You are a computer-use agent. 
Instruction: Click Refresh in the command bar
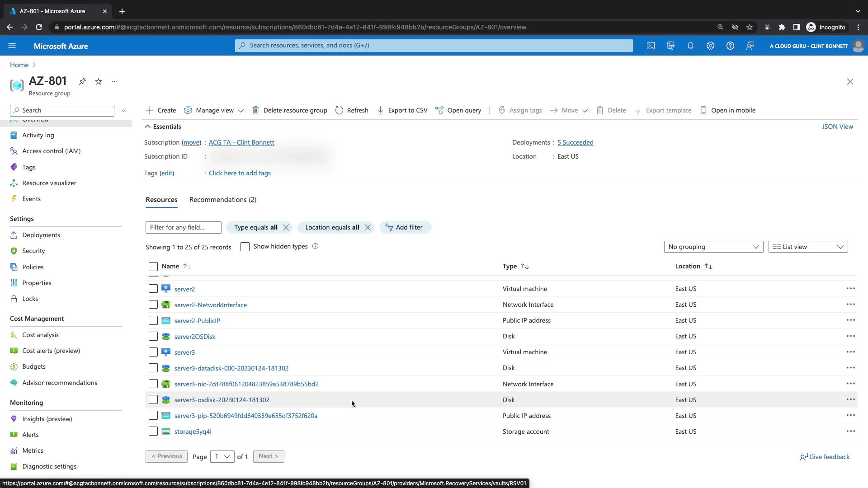(352, 110)
